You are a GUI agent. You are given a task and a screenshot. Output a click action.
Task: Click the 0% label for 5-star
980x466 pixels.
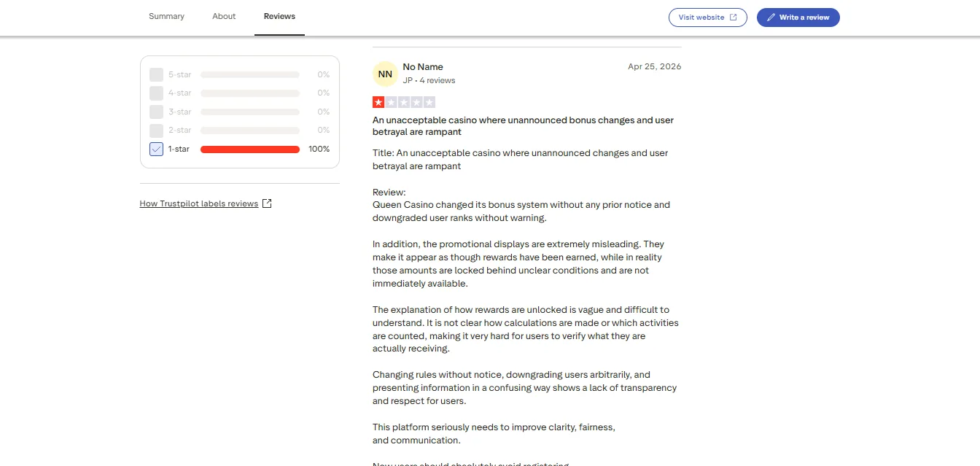point(323,74)
